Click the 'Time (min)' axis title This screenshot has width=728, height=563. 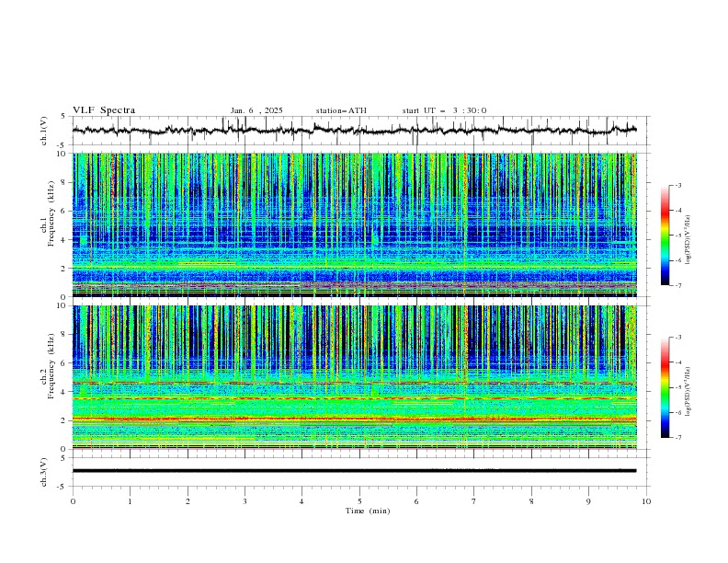[368, 511]
